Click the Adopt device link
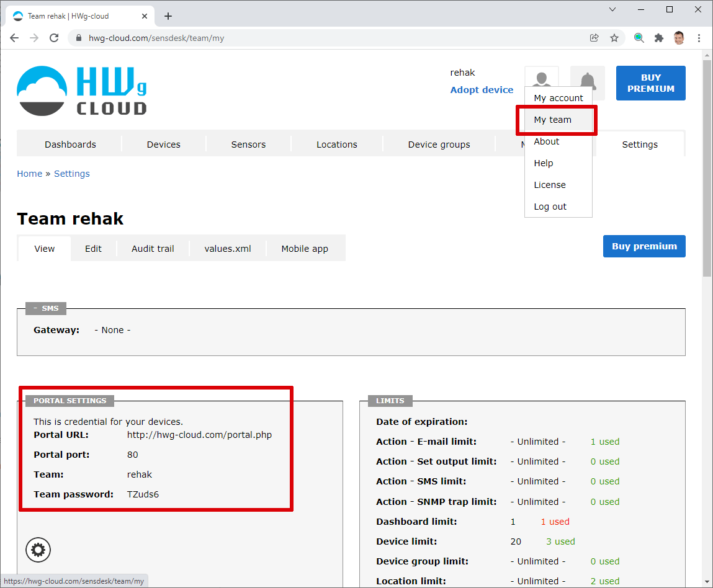 482,90
